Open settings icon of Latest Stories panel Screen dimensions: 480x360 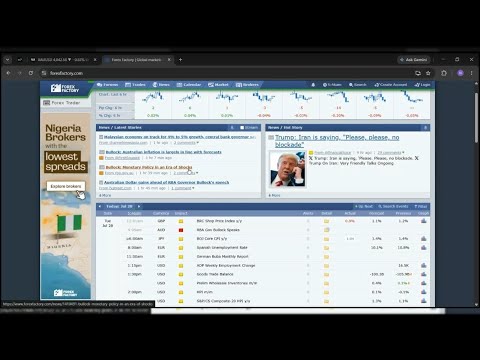click(232, 128)
